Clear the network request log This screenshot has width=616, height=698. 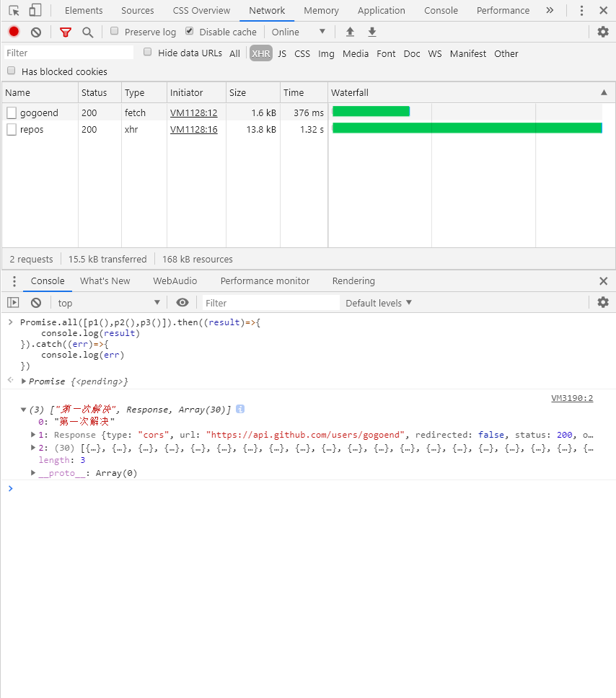[35, 32]
